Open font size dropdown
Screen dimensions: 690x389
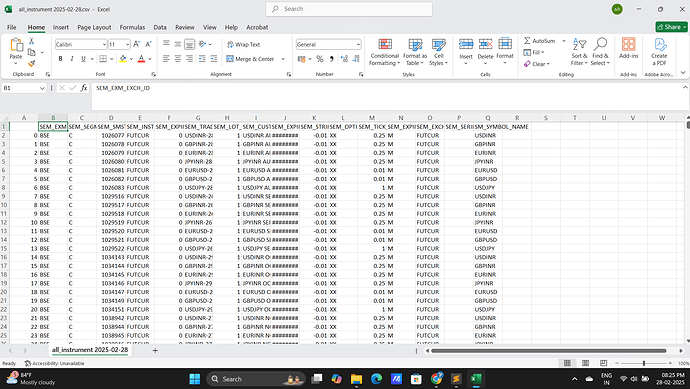128,44
